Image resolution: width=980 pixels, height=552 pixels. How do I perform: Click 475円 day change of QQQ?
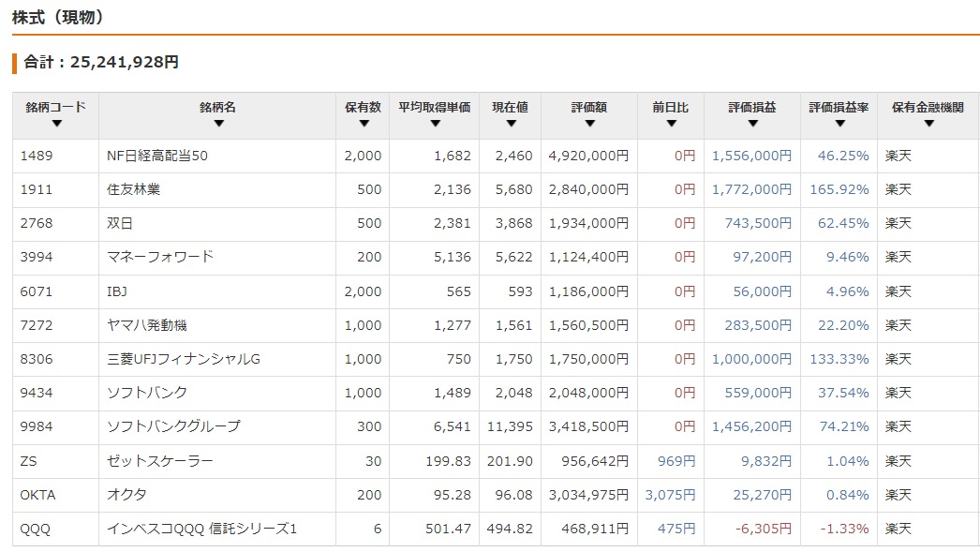(676, 529)
